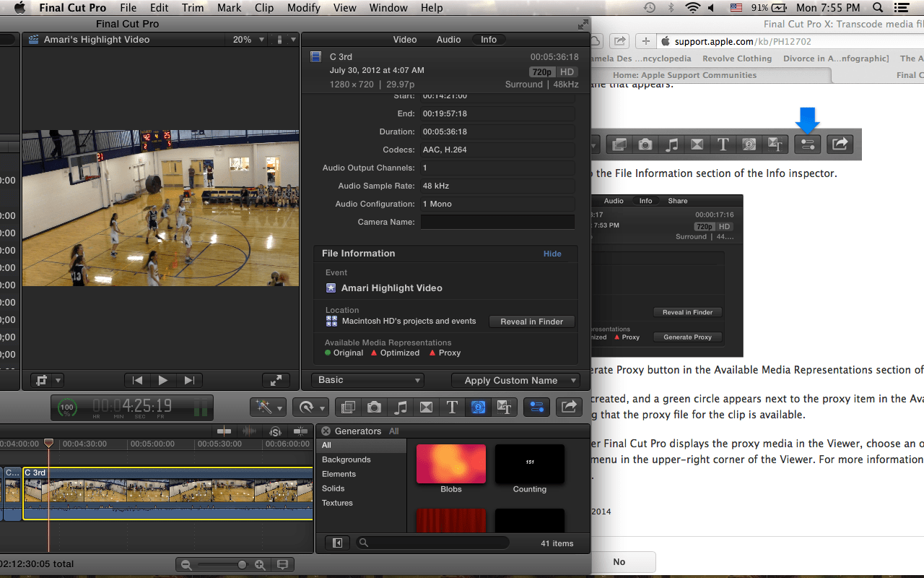Viewport: 924px width, 578px height.
Task: Open the Share menu from the toolbar
Action: (569, 407)
